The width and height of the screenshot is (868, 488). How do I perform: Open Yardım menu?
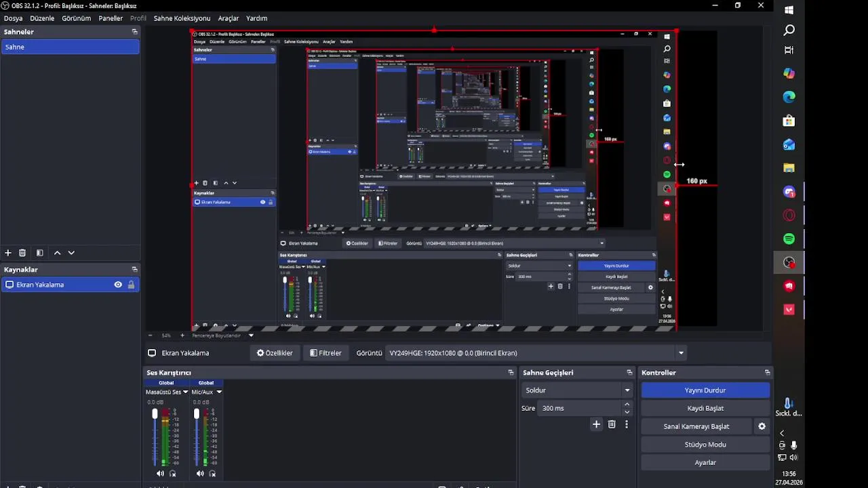(x=256, y=18)
